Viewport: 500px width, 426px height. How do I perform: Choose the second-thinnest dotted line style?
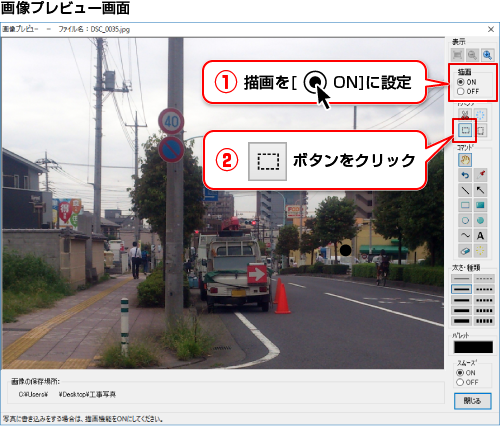tap(484, 289)
